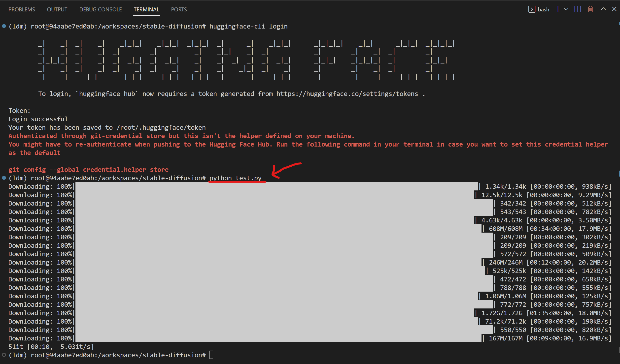Viewport: 620px width, 364px height.
Task: Switch to DEBUG CONSOLE tab
Action: 101,9
